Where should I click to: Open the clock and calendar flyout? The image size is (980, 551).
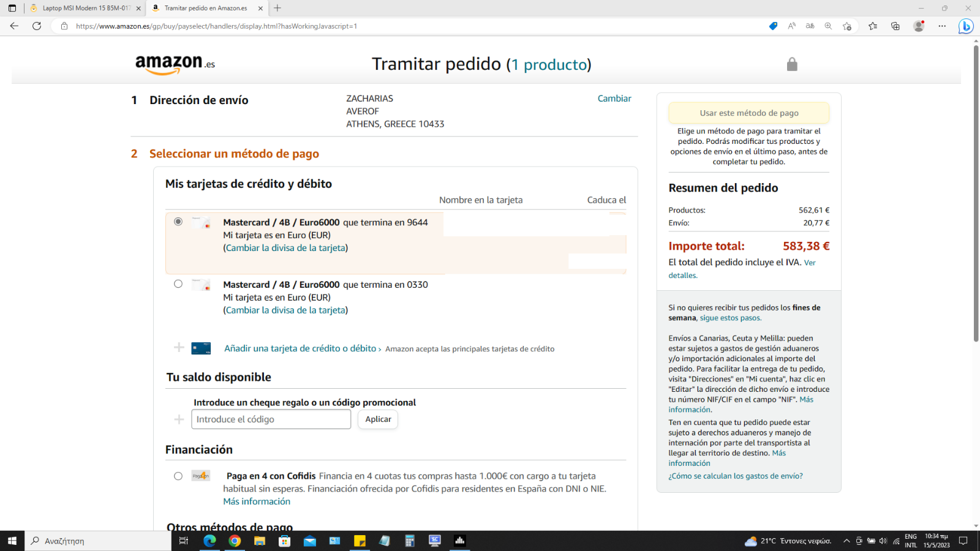(937, 541)
